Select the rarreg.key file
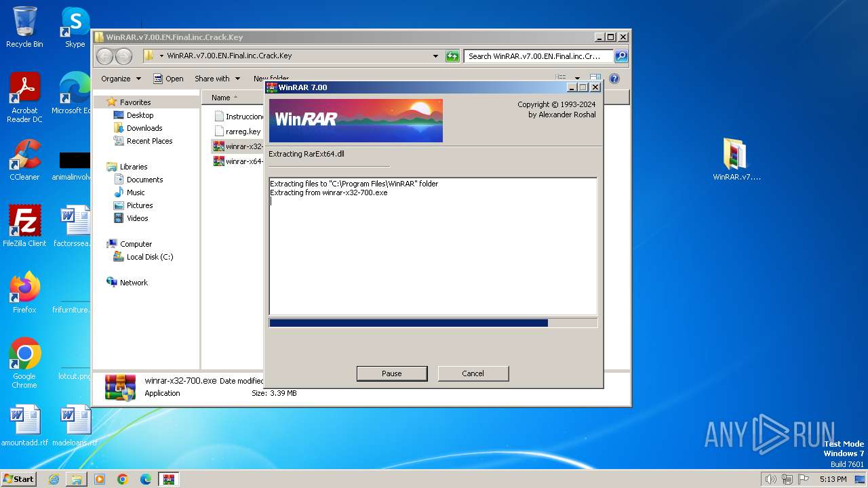Viewport: 868px width, 488px height. point(237,131)
